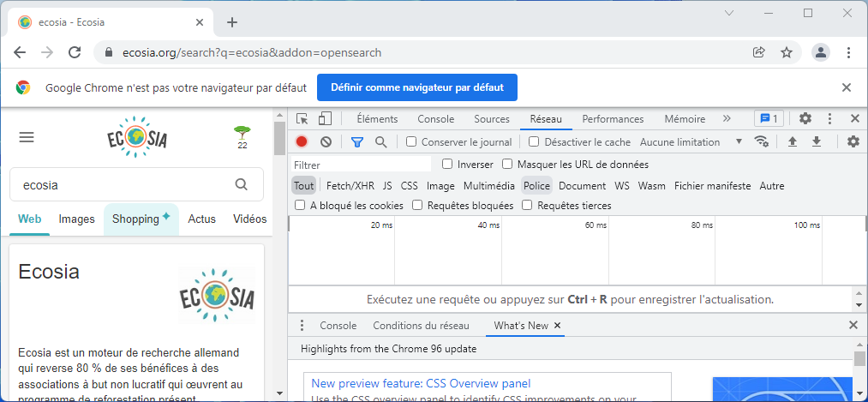Switch to Console DevTools tab
The image size is (868, 402).
[435, 119]
